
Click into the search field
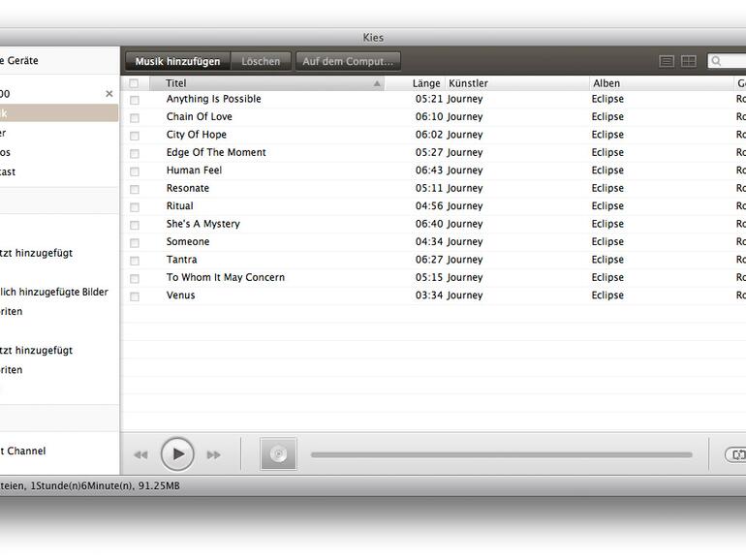[x=728, y=61]
